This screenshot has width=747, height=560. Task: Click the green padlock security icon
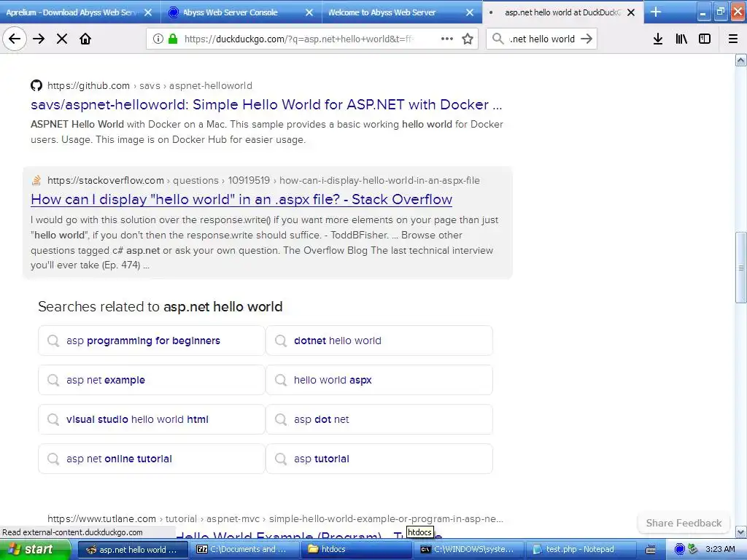tap(173, 39)
